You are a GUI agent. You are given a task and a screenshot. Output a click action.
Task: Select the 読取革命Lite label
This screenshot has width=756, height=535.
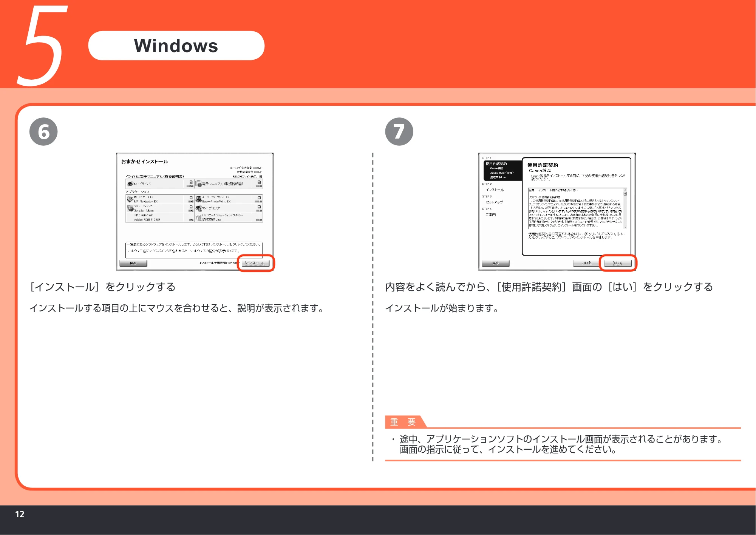coord(212,219)
